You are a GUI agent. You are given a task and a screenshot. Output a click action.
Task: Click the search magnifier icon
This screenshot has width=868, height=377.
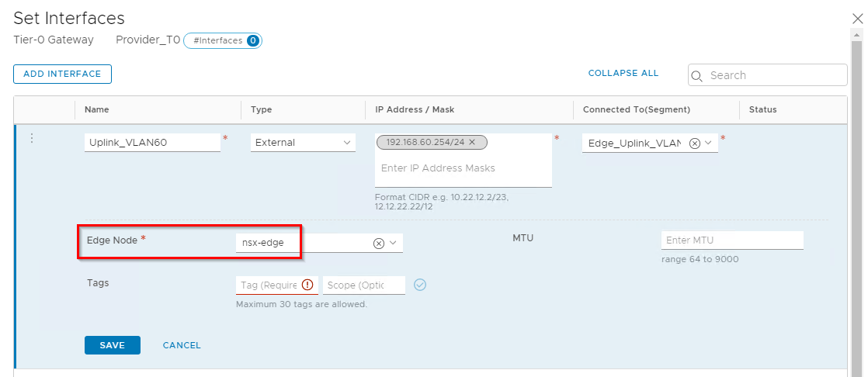(697, 75)
